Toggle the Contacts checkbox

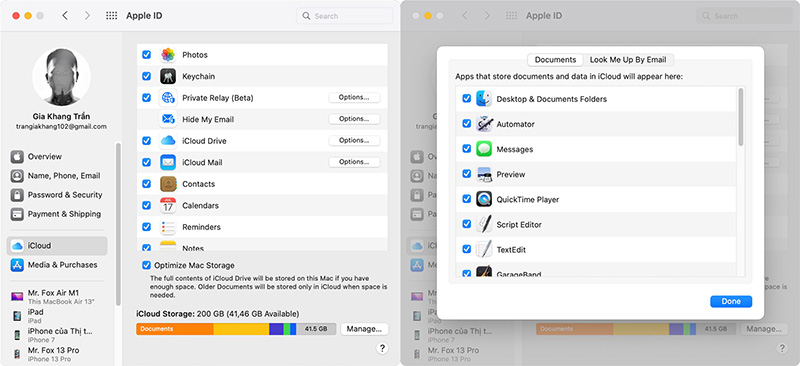tap(146, 184)
